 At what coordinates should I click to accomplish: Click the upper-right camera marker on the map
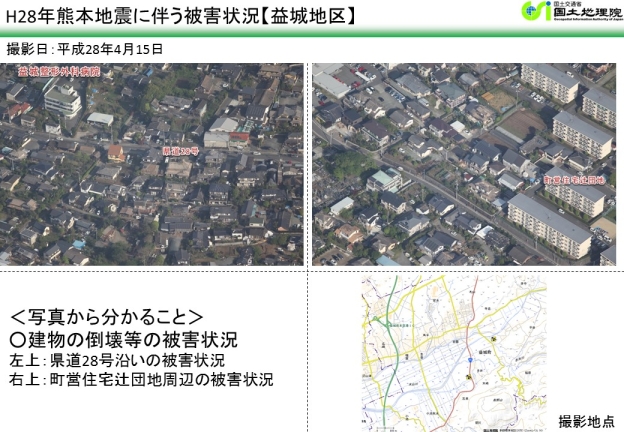494,339
